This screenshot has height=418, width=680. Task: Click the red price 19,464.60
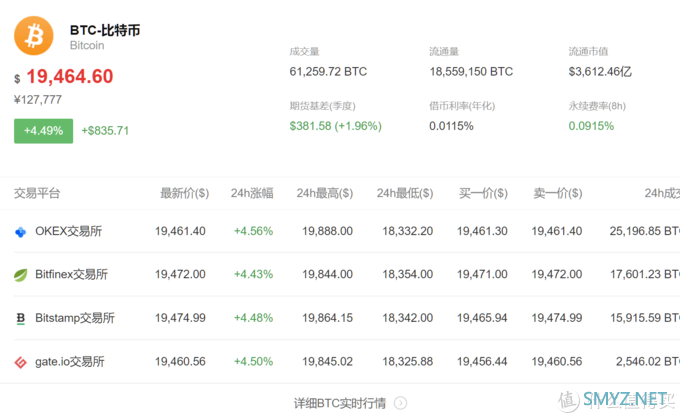pos(69,77)
